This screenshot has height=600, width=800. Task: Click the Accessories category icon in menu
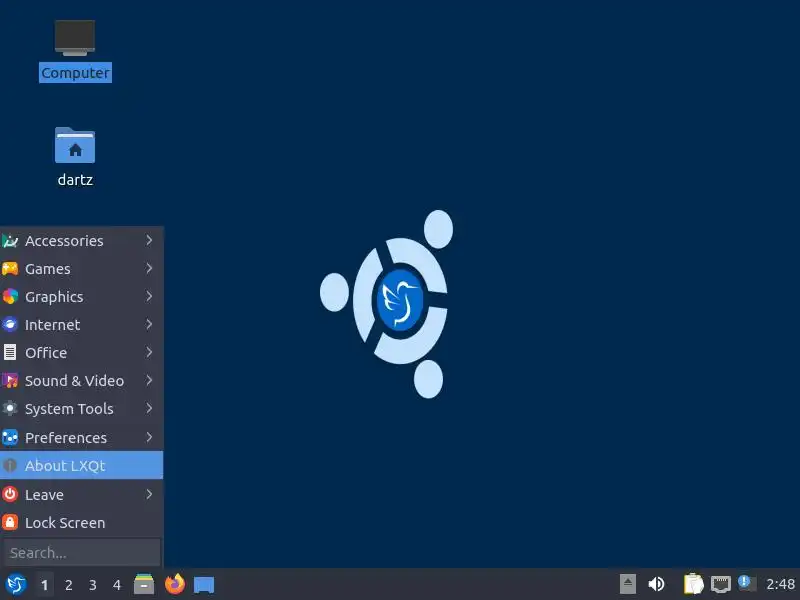pos(10,241)
